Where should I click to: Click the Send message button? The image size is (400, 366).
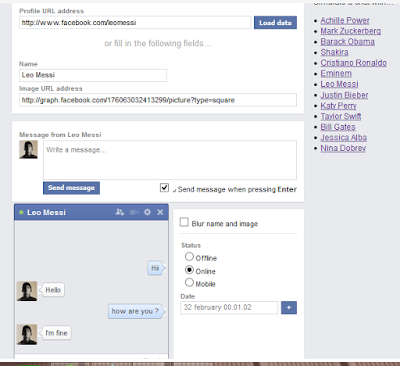pyautogui.click(x=71, y=188)
